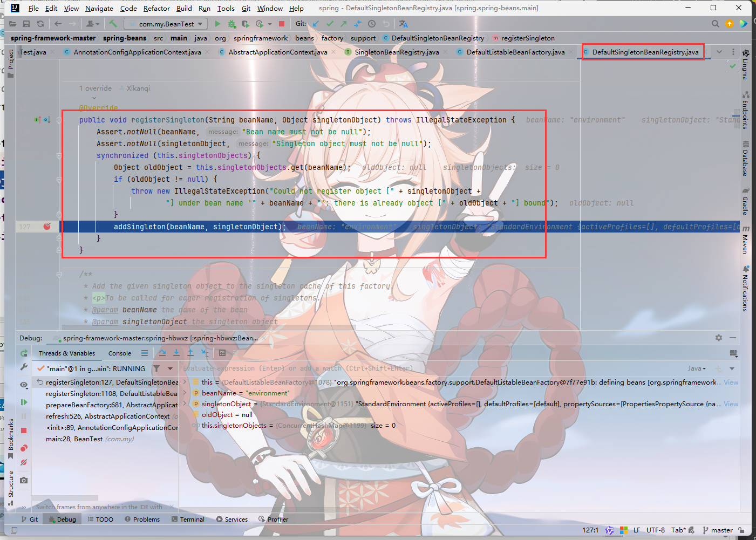Viewport: 756px width, 540px height.
Task: Run com.my.BeanTest with green play icon
Action: pyautogui.click(x=217, y=24)
